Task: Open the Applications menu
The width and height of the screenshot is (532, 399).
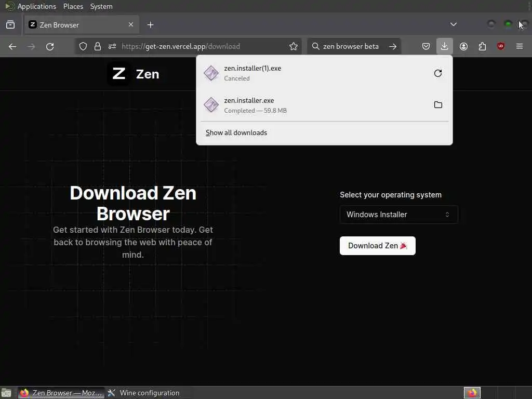Action: coord(37,6)
